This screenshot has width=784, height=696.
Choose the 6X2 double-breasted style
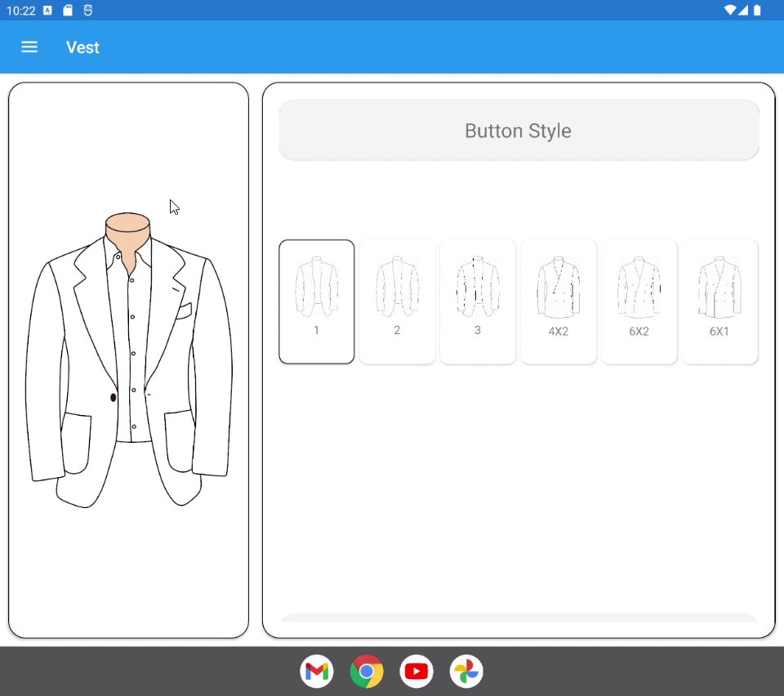[639, 301]
